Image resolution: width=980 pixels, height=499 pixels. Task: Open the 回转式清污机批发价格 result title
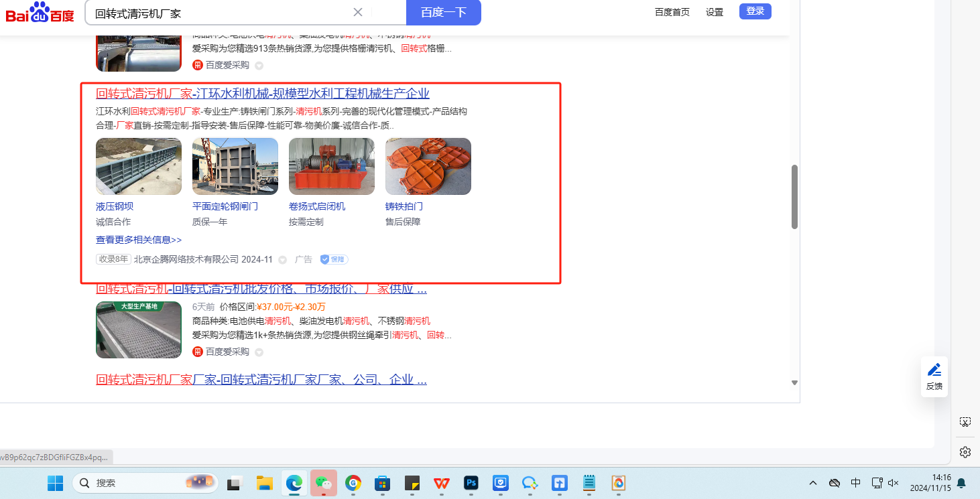coord(261,289)
